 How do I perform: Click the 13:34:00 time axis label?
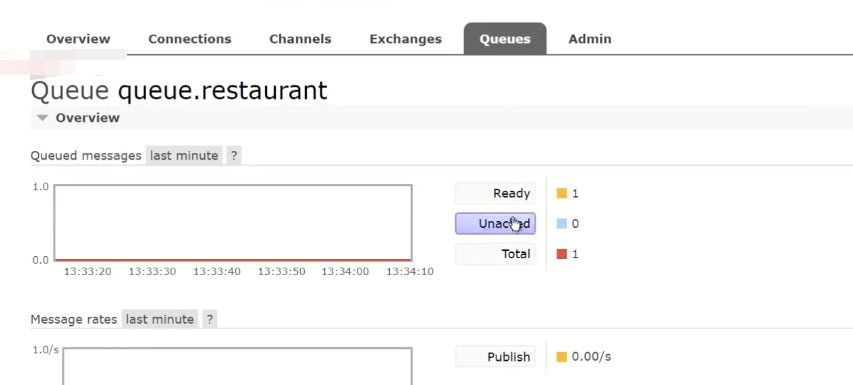pos(345,271)
